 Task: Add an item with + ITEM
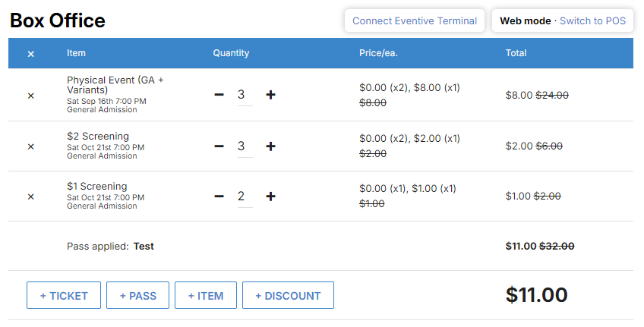point(206,295)
